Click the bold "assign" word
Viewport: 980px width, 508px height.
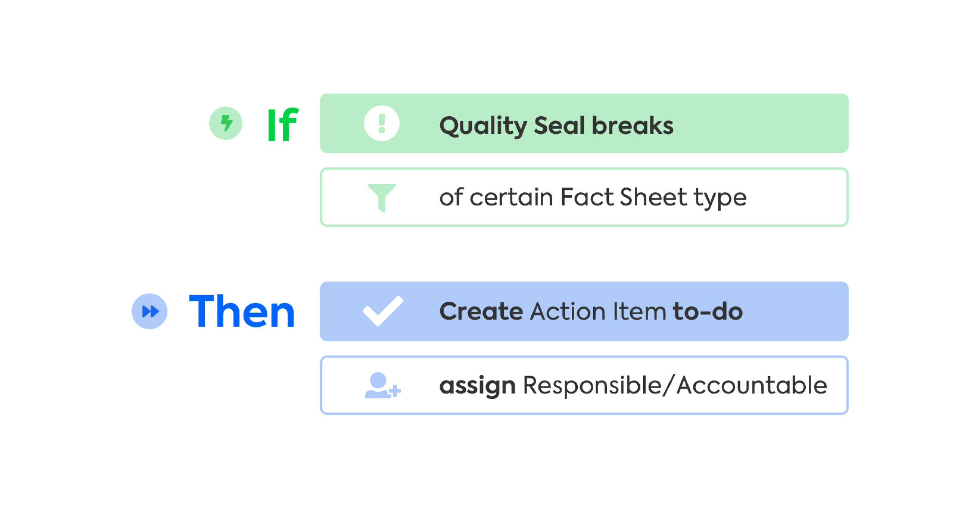point(477,386)
